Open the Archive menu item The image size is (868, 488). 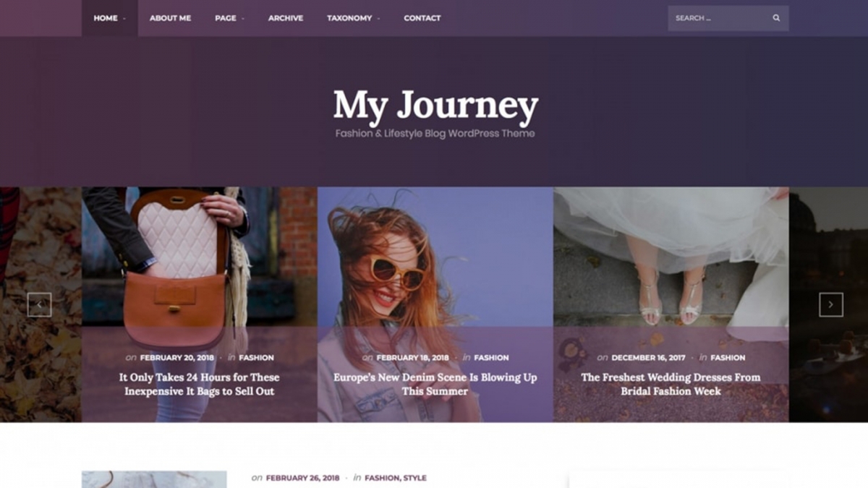(286, 18)
